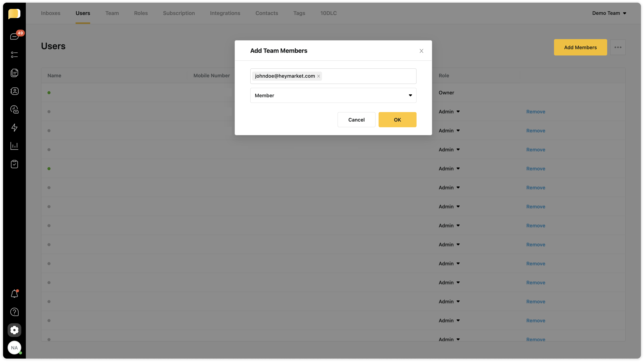The height and width of the screenshot is (362, 644).
Task: Expand the Admin role dropdown in third Admin row
Action: (x=449, y=150)
